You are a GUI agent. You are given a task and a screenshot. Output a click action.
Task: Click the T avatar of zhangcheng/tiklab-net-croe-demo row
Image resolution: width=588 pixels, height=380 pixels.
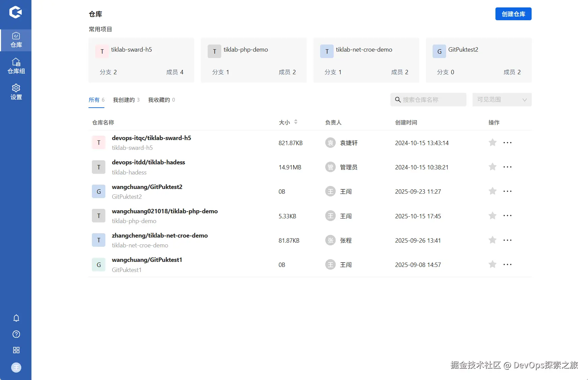99,240
